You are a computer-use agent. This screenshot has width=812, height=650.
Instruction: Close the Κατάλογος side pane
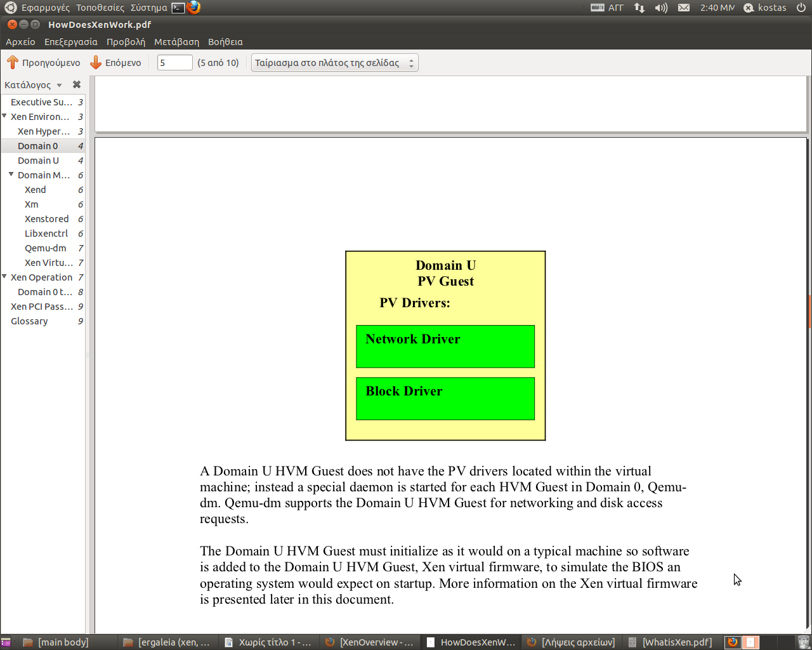pos(77,84)
